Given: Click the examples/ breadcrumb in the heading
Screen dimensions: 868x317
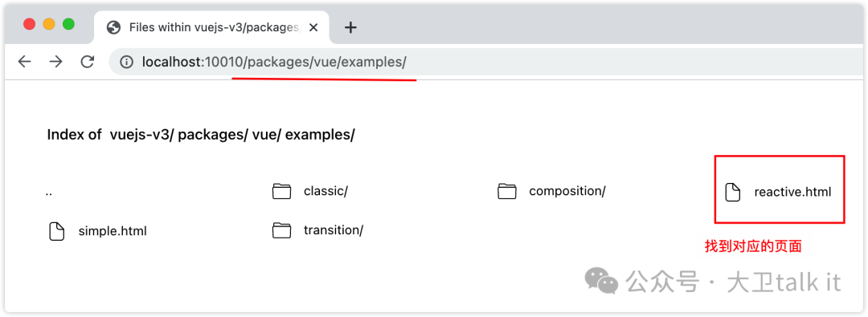Looking at the screenshot, I should 320,135.
